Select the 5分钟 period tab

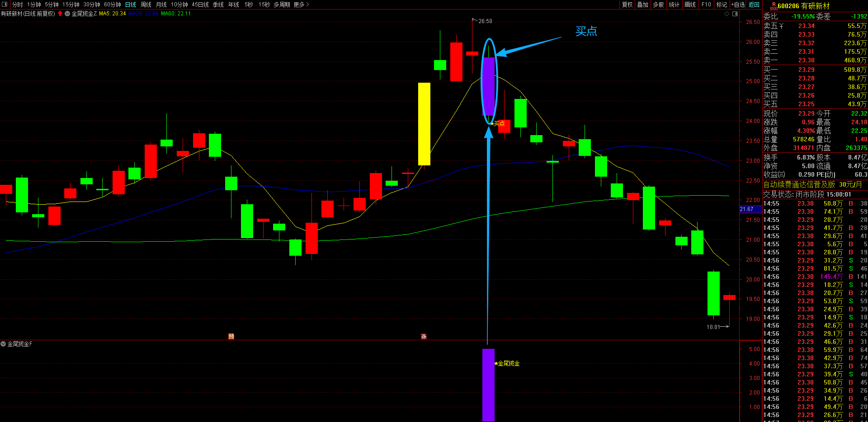tap(52, 5)
